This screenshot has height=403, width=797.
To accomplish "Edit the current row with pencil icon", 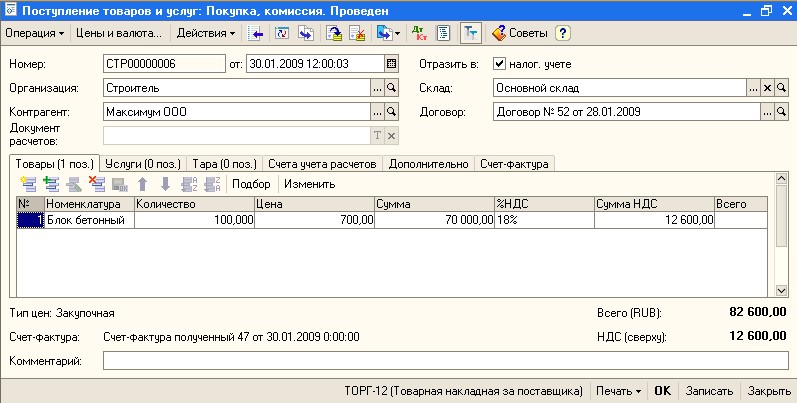I will pyautogui.click(x=74, y=184).
